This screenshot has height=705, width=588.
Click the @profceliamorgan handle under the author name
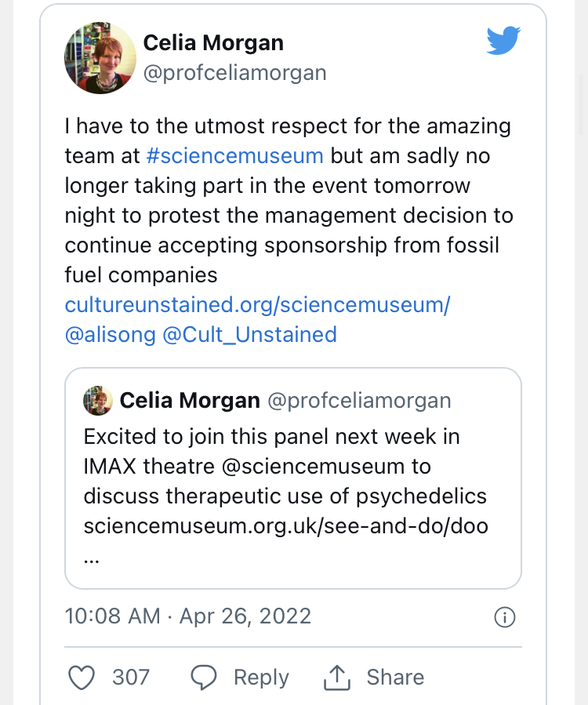point(234,73)
